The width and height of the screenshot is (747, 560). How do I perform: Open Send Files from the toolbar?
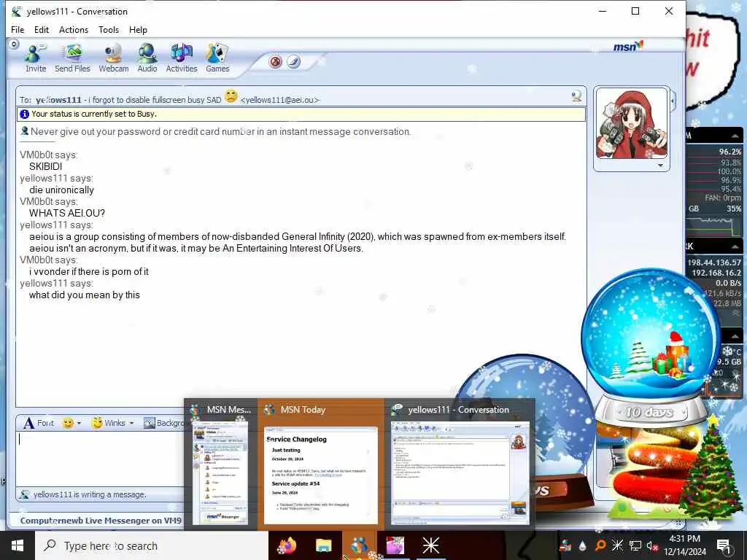click(72, 58)
